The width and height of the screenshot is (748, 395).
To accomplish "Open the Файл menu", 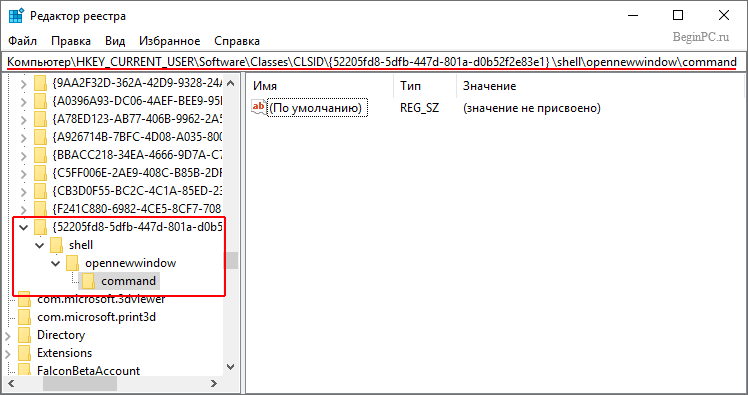I will (22, 41).
